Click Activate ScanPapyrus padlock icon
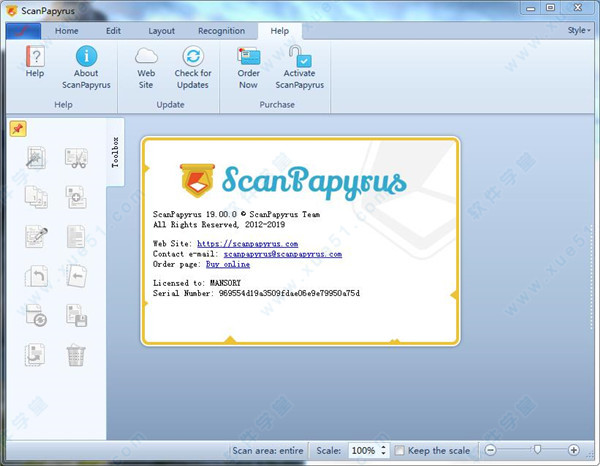 300,56
